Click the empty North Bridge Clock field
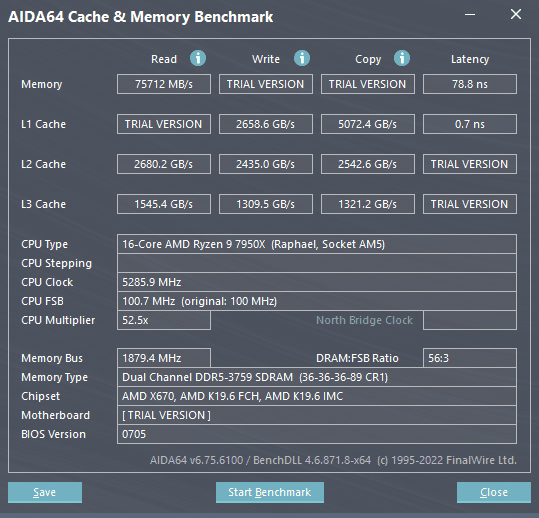The height and width of the screenshot is (518, 539). [x=470, y=320]
